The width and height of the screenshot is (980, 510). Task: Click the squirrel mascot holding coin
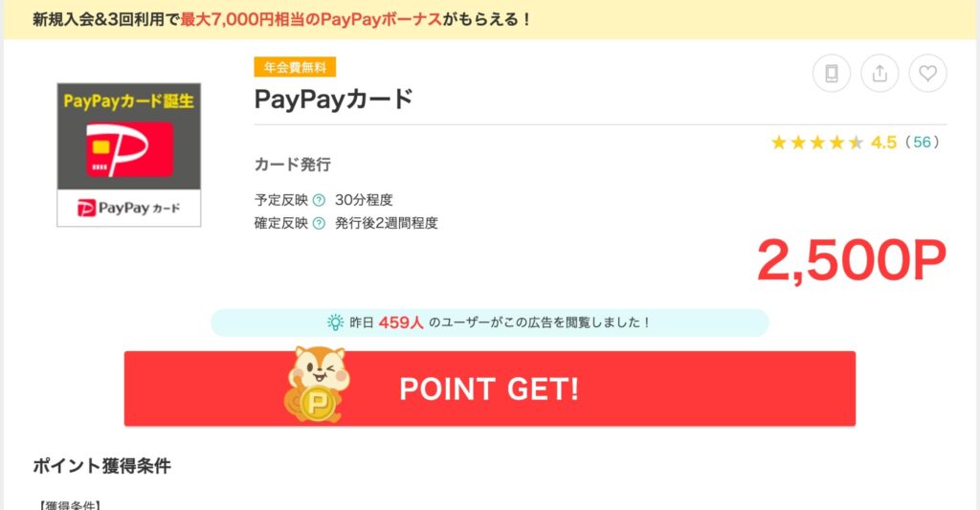point(317,384)
